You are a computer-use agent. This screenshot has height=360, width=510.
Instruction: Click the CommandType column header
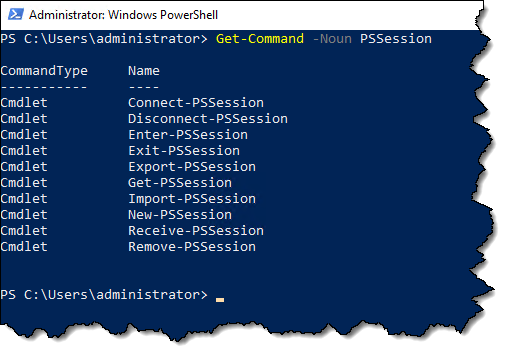pos(44,71)
